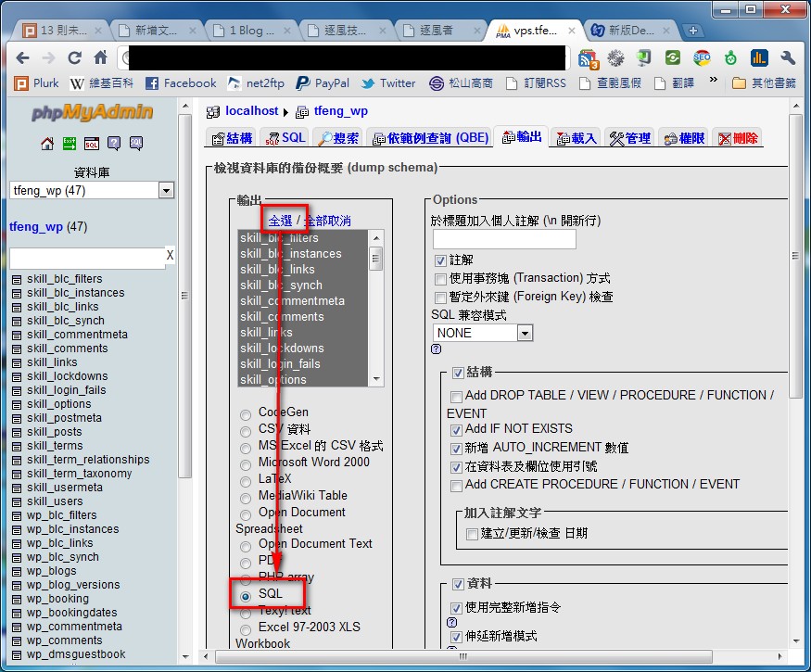Click the SEO extension icon
Image resolution: width=811 pixels, height=672 pixels.
pyautogui.click(x=702, y=58)
